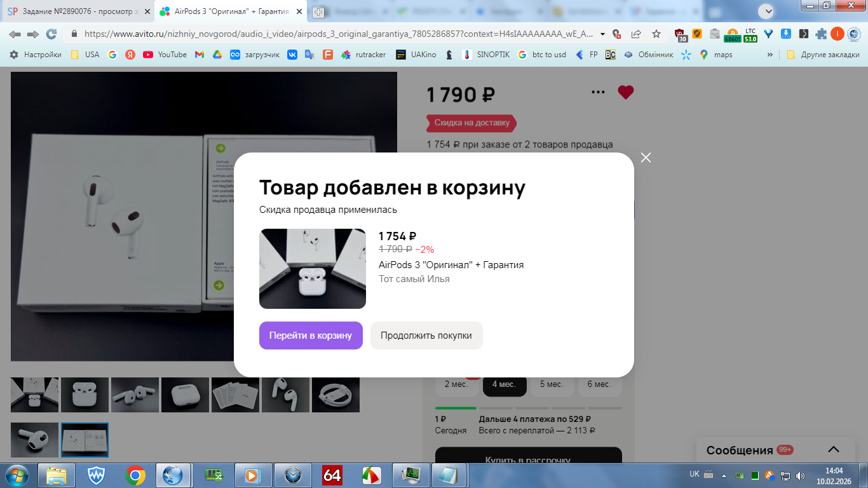868x488 pixels.
Task: Select thumbnail showing coiled cable
Action: click(336, 395)
